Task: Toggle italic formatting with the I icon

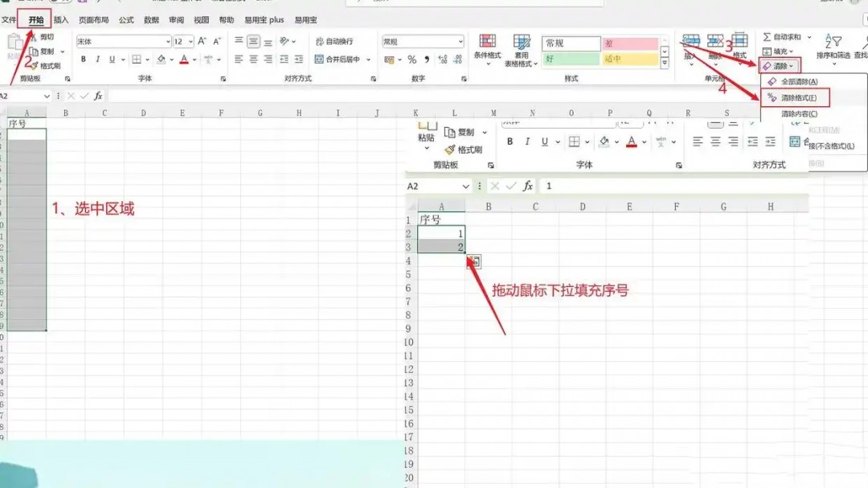Action: [x=96, y=59]
